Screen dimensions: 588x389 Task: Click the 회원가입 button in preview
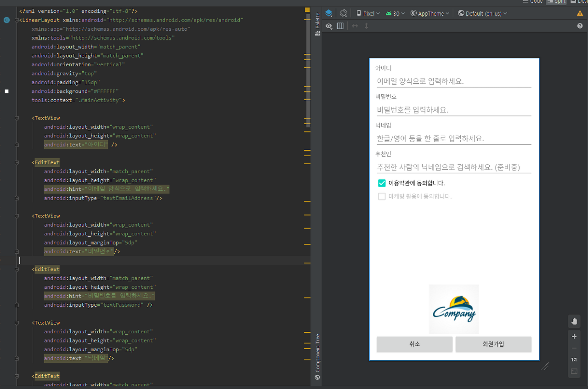tap(493, 344)
